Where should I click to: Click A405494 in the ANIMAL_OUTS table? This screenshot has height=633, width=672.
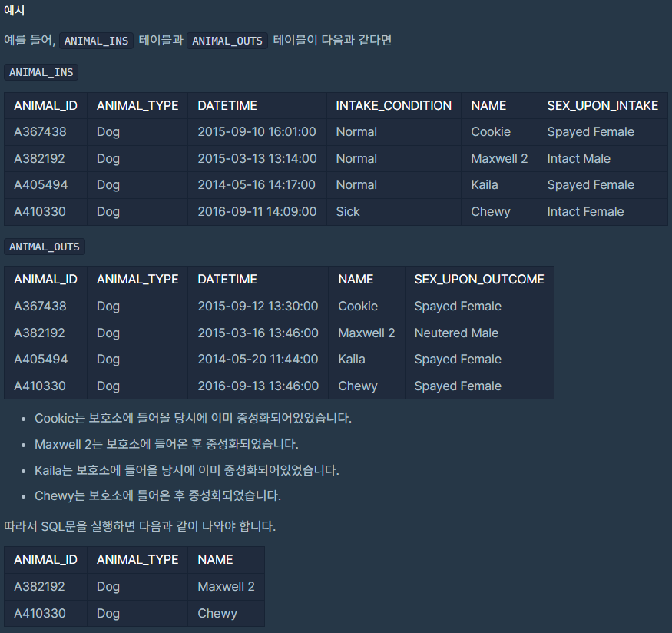pos(41,360)
